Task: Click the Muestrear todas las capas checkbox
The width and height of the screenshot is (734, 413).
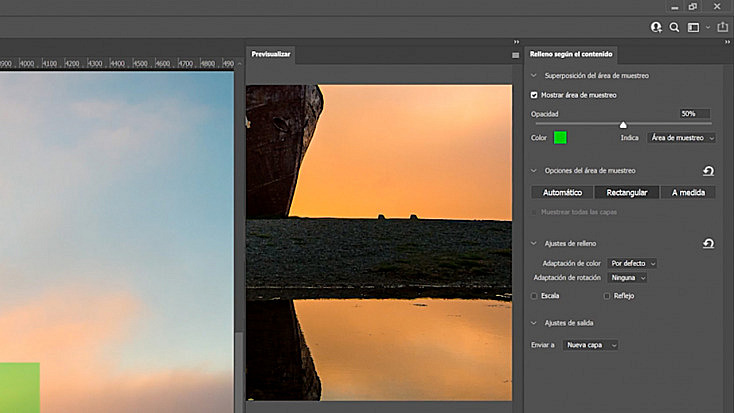Action: (534, 212)
